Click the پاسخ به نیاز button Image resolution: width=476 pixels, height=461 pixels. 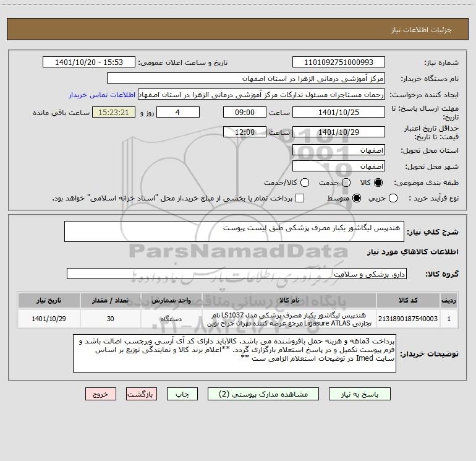(x=360, y=394)
